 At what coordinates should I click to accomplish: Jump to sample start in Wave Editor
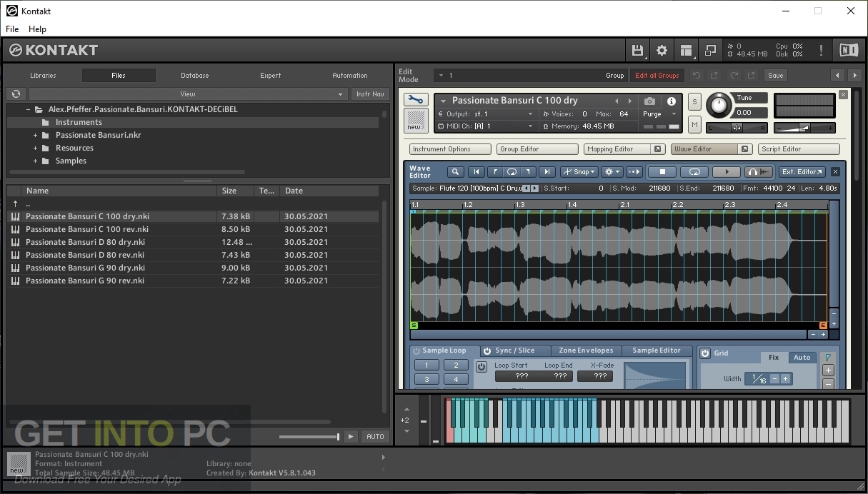coord(476,172)
